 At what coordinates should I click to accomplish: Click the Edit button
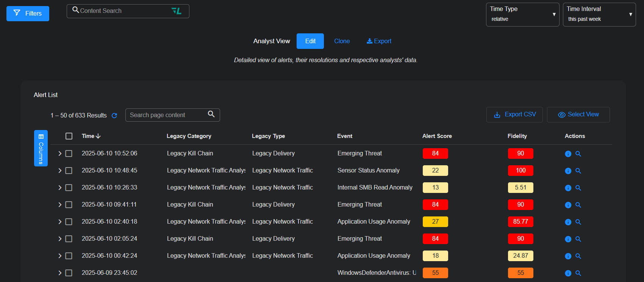click(x=310, y=41)
